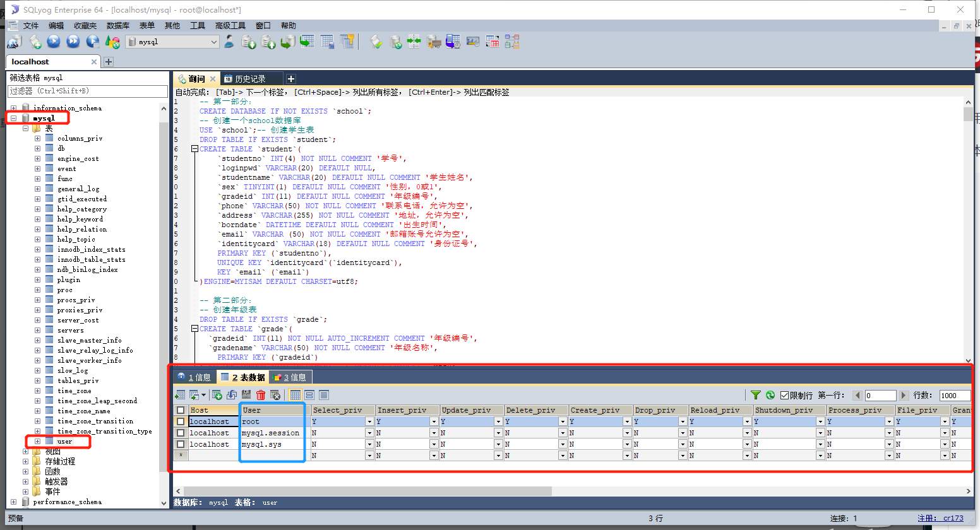Screen dimensions: 980x530
Task: Collapse the mysql database tree node
Action: [x=13, y=118]
